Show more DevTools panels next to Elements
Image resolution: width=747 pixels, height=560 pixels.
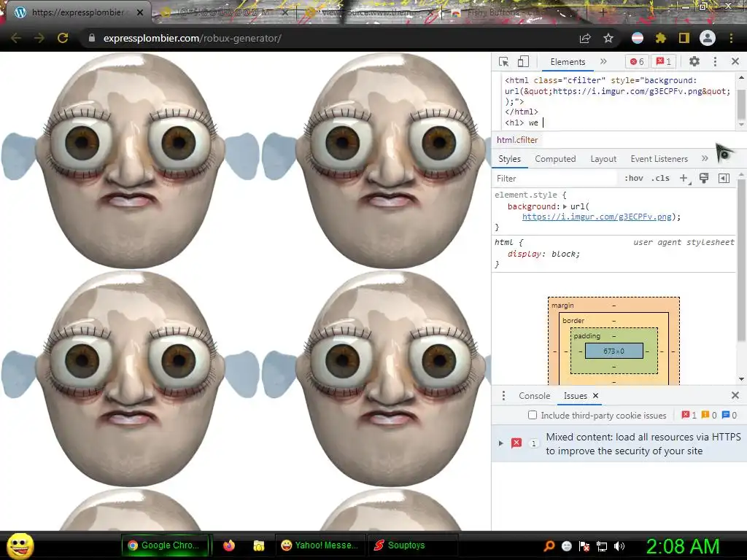click(603, 61)
